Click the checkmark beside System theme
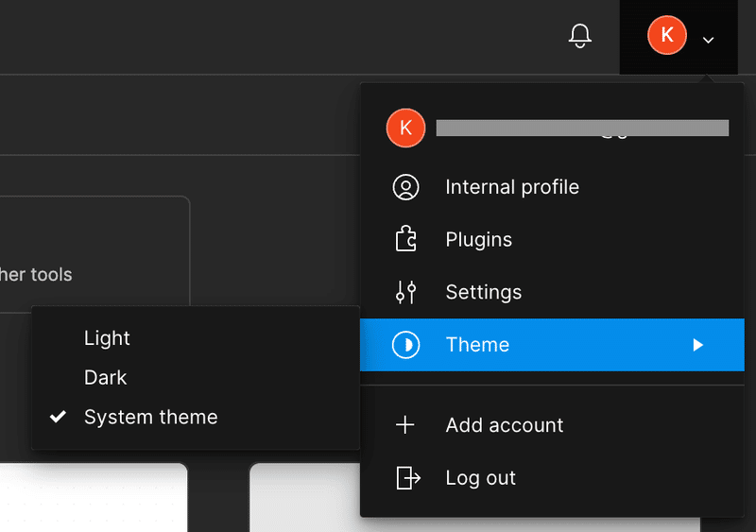Viewport: 756px width, 532px height. 59,417
